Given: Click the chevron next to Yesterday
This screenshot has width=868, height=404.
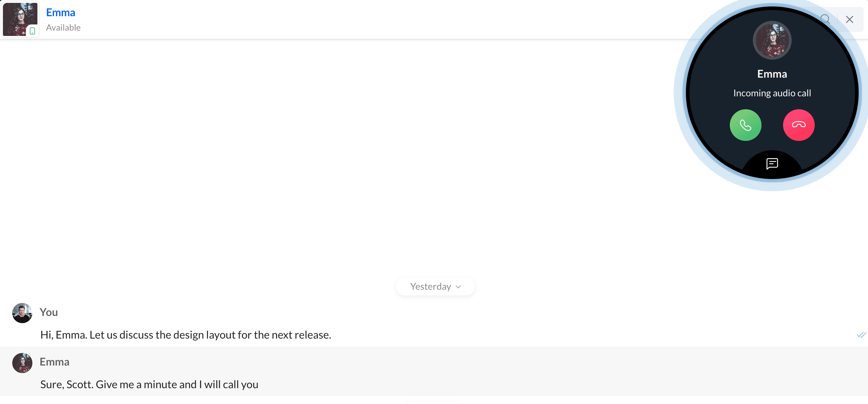Looking at the screenshot, I should coord(458,287).
